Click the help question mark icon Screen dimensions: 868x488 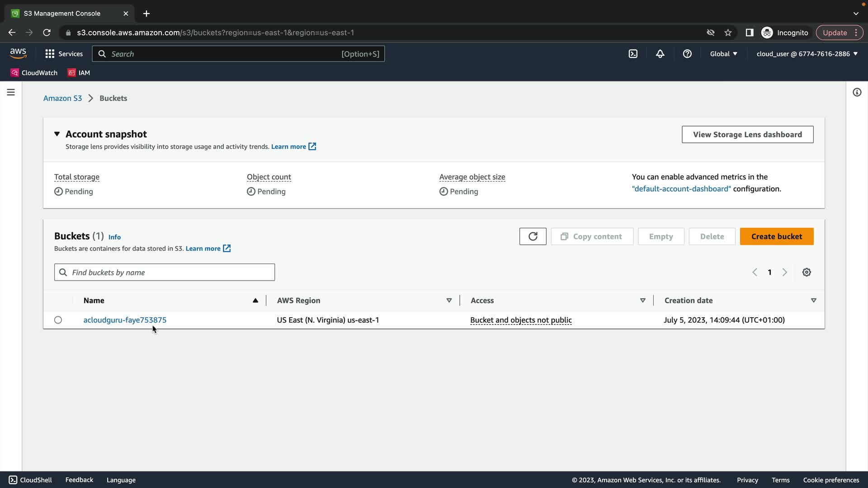click(687, 54)
